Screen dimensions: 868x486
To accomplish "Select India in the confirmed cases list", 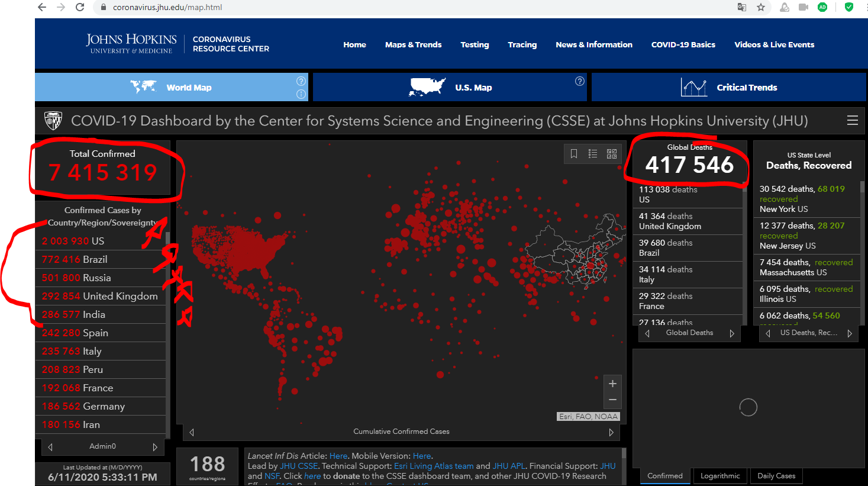I will click(x=101, y=314).
